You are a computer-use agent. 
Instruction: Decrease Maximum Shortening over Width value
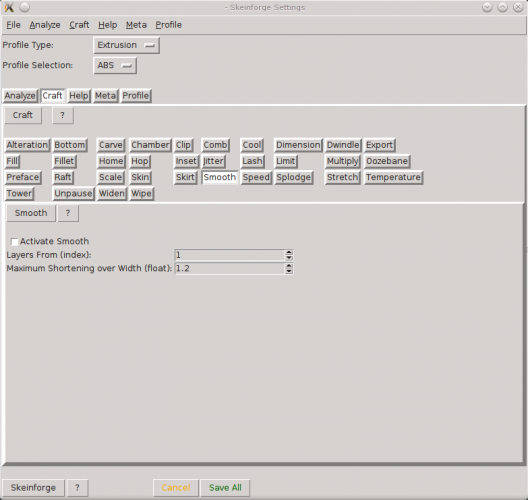(x=289, y=271)
